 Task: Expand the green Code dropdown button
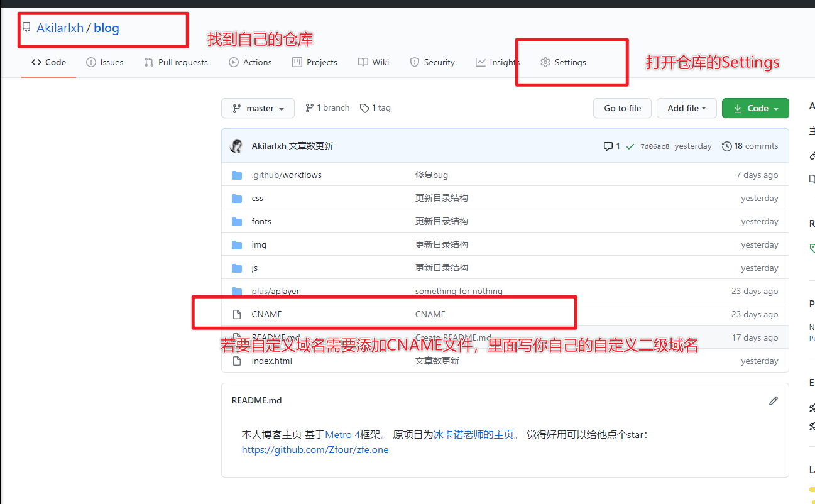point(755,108)
